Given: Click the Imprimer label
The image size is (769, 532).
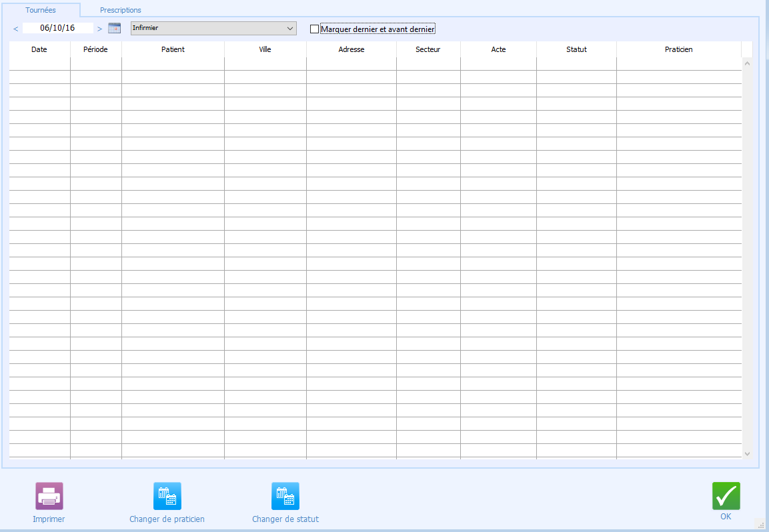Looking at the screenshot, I should [49, 519].
